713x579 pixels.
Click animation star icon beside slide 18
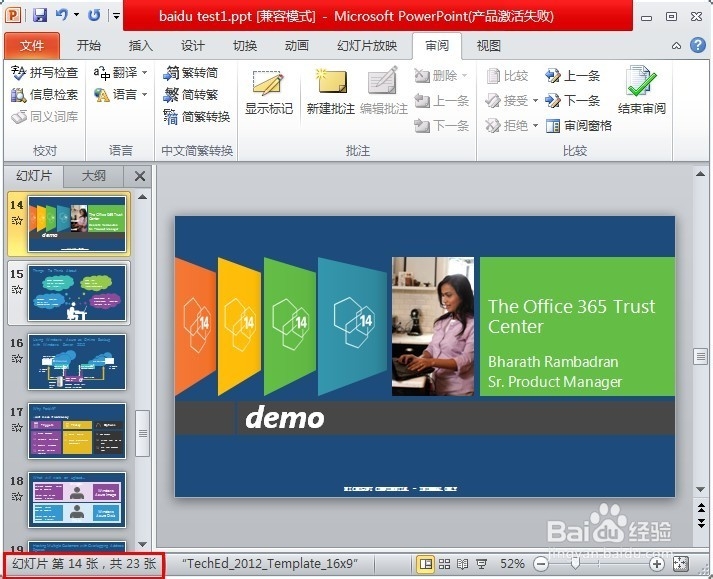(17, 496)
